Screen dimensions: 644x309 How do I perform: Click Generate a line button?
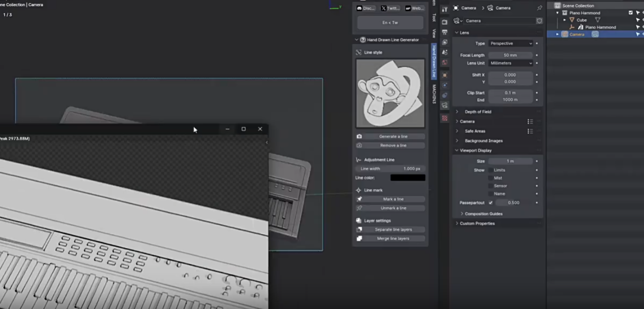click(390, 137)
